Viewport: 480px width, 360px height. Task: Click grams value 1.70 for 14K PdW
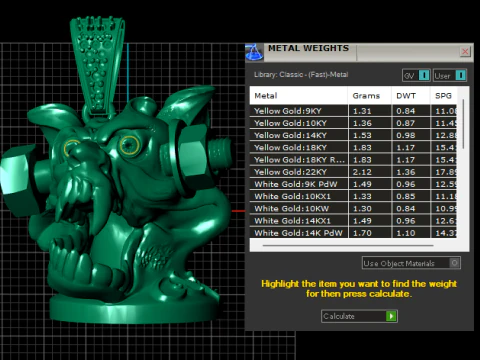[362, 233]
